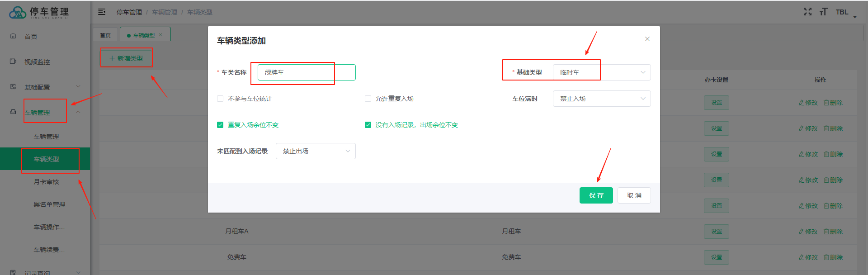Screen dimensions: 868x275
Task: Open 黑名单管理 submenu item
Action: pyautogui.click(x=49, y=204)
